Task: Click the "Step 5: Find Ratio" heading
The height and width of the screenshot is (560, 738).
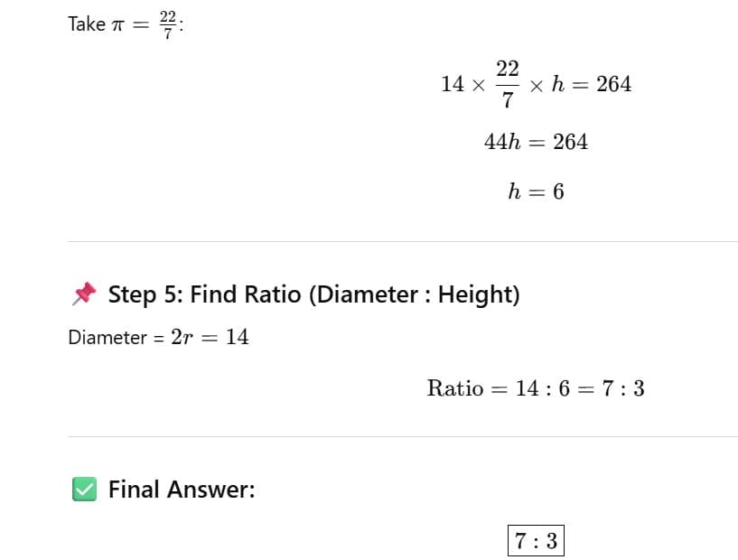Action: pos(206,294)
